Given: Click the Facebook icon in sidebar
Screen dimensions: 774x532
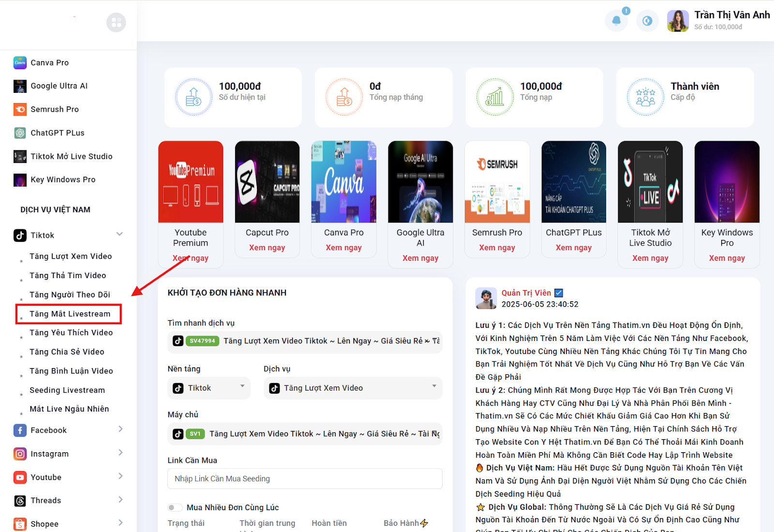Looking at the screenshot, I should tap(20, 430).
